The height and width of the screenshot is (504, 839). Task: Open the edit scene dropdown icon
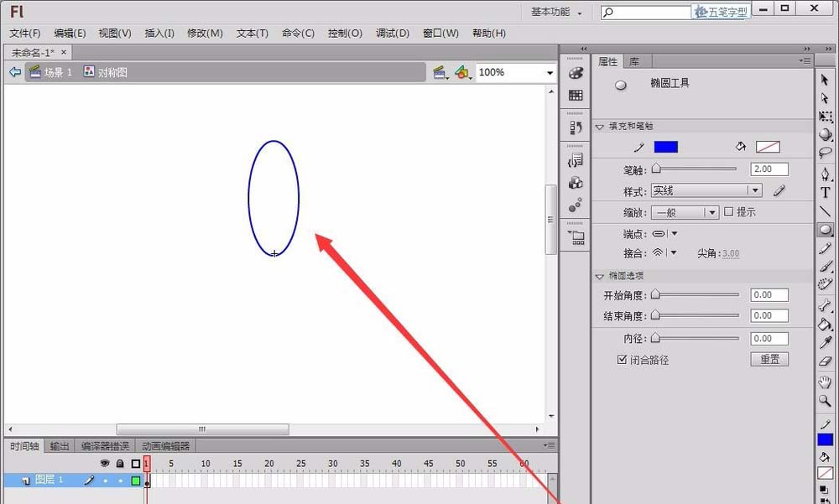point(440,72)
